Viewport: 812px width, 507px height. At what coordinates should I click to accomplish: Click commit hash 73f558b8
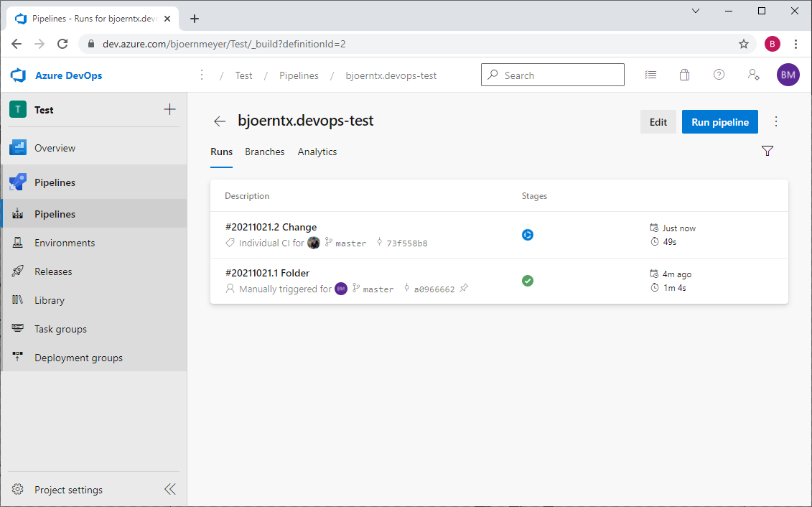407,243
